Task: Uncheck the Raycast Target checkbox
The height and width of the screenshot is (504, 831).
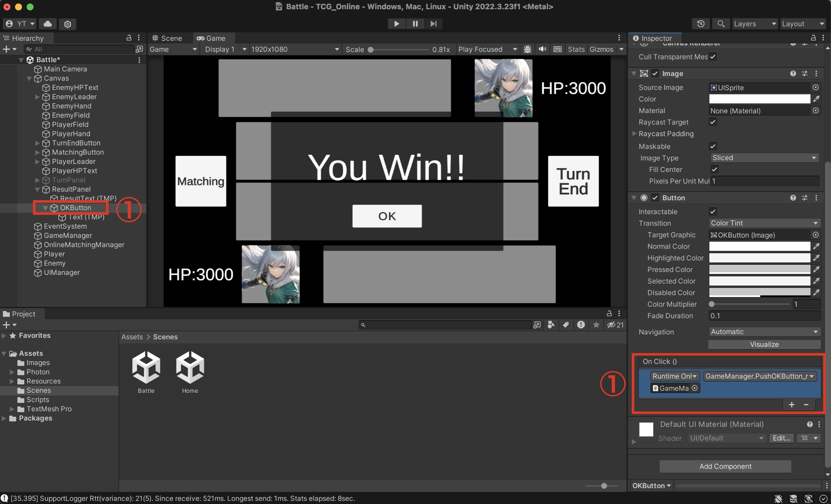Action: click(x=712, y=122)
